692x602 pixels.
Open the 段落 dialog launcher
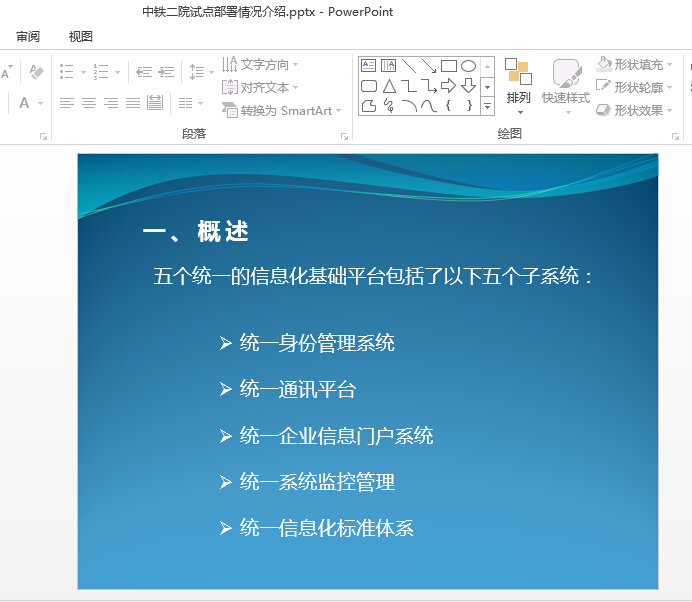344,137
